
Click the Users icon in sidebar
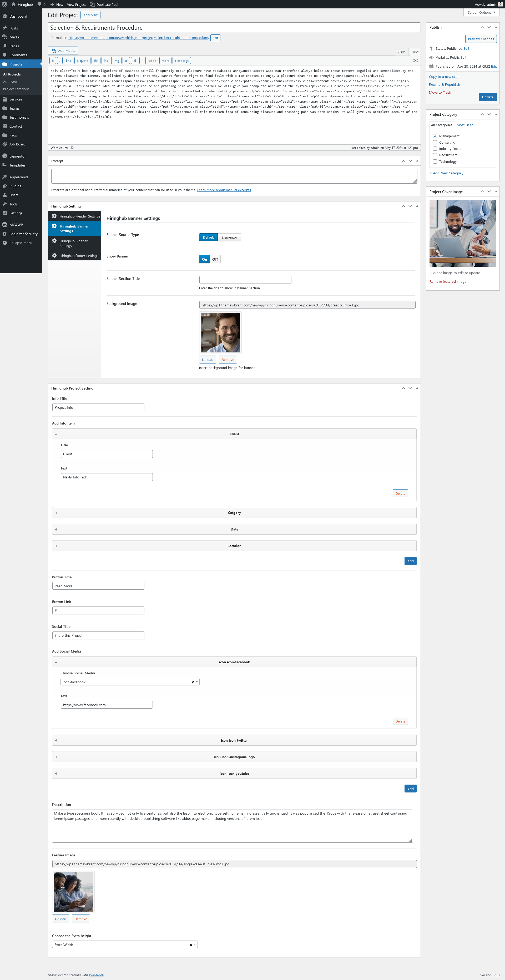coord(4,195)
